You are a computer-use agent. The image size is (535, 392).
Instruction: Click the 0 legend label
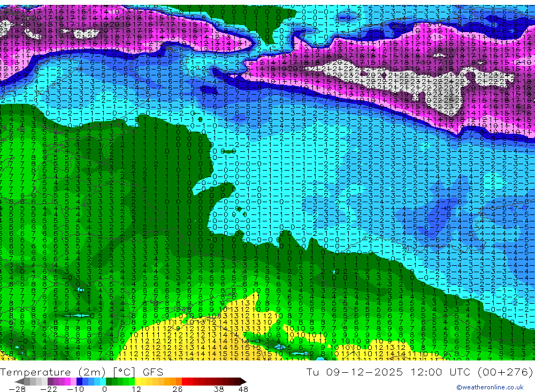[x=104, y=389]
